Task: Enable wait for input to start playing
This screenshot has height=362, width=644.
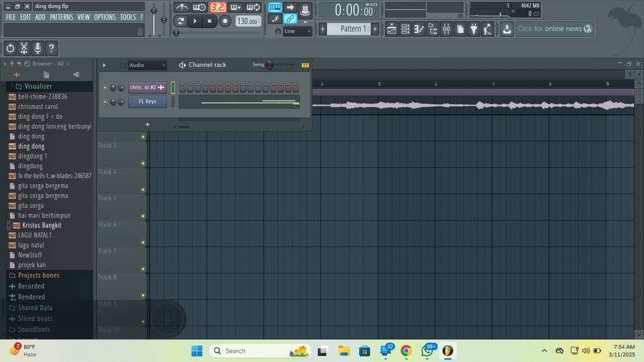Action: coord(199,7)
